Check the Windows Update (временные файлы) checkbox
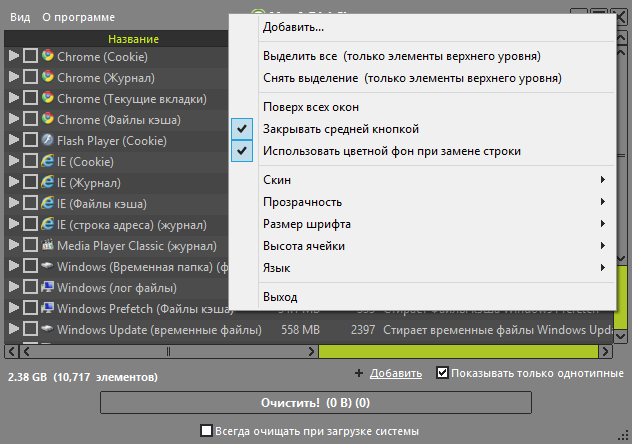 coord(30,329)
